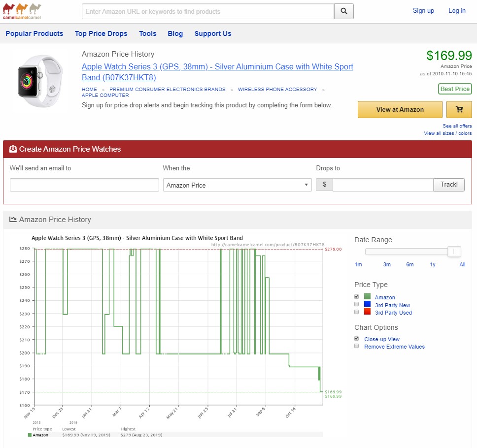
Task: Select the 1y date range
Action: pos(433,264)
